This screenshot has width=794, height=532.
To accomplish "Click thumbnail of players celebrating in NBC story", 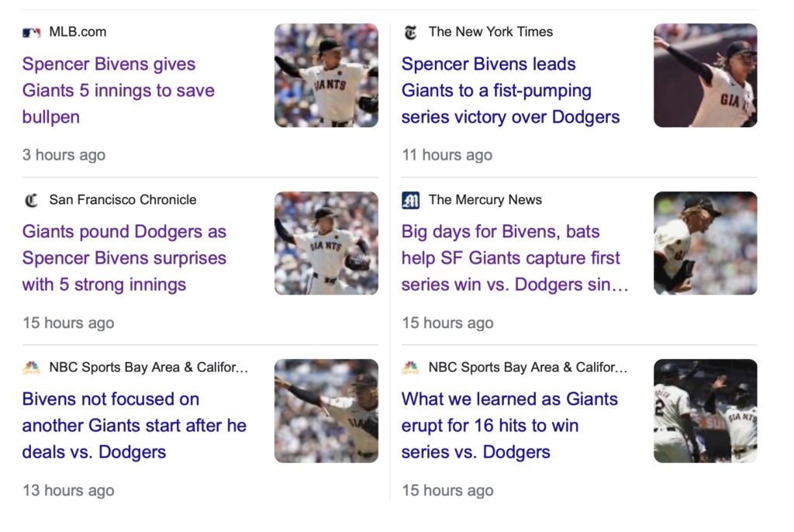I will 705,410.
